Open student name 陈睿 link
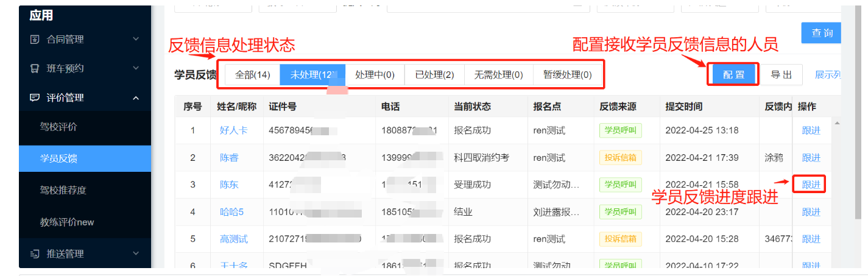 (x=229, y=158)
